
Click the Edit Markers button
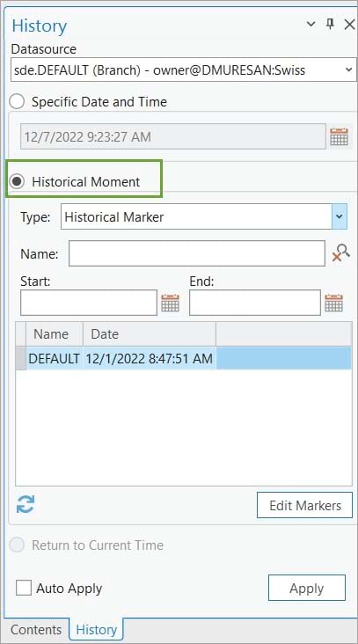(x=304, y=505)
